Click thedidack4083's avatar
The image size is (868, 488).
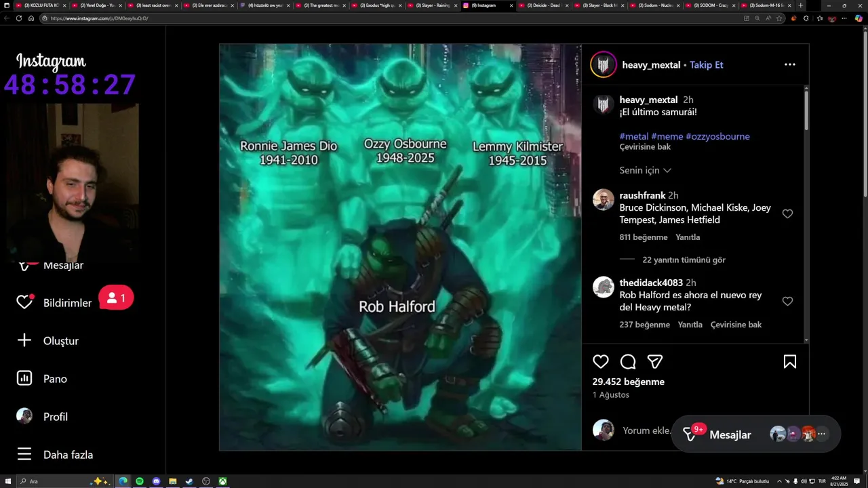[x=603, y=287]
